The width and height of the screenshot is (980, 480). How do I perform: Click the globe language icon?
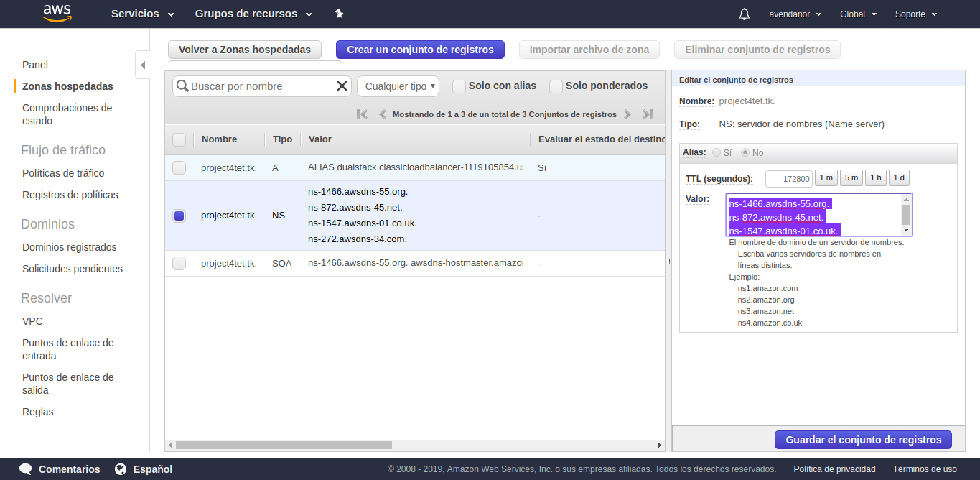coord(121,469)
